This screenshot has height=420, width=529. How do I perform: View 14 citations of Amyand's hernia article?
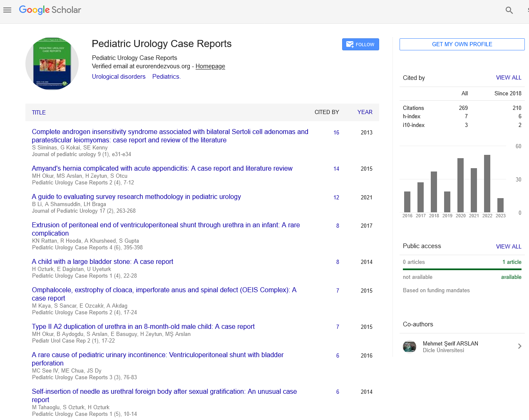[x=336, y=169]
